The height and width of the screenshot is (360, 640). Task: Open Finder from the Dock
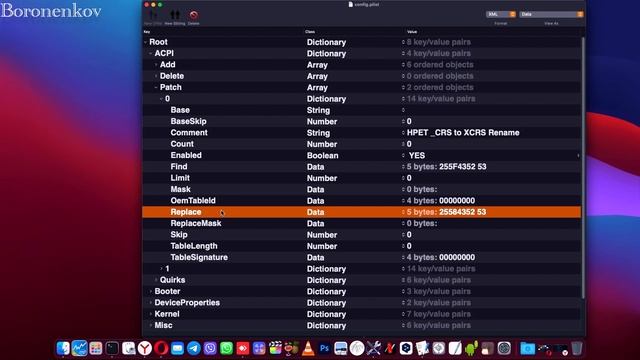click(63, 349)
